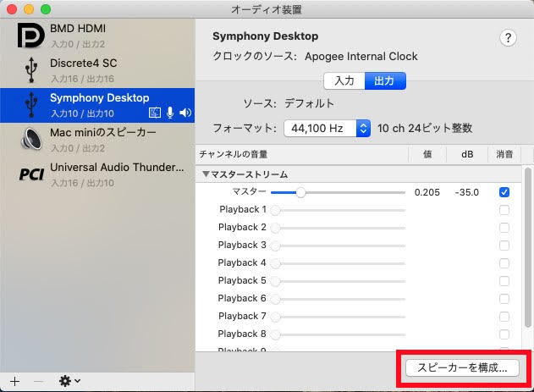Mute Playback 6 channel
Image resolution: width=534 pixels, height=392 pixels.
504,299
